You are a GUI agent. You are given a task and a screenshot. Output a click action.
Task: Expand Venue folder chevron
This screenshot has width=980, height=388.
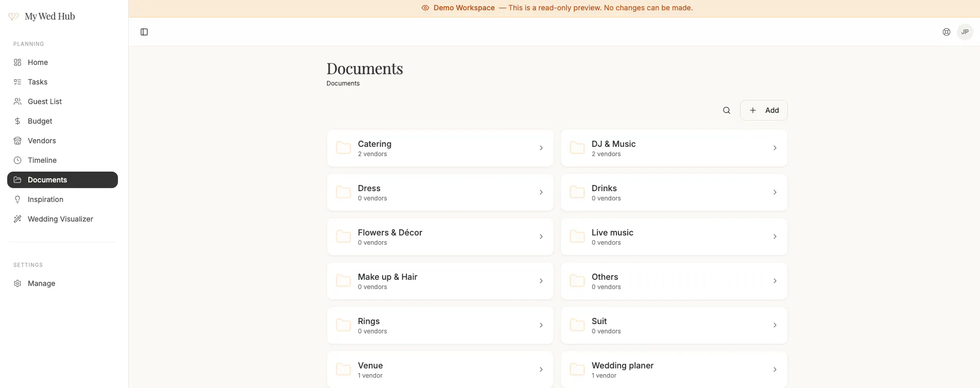(541, 369)
